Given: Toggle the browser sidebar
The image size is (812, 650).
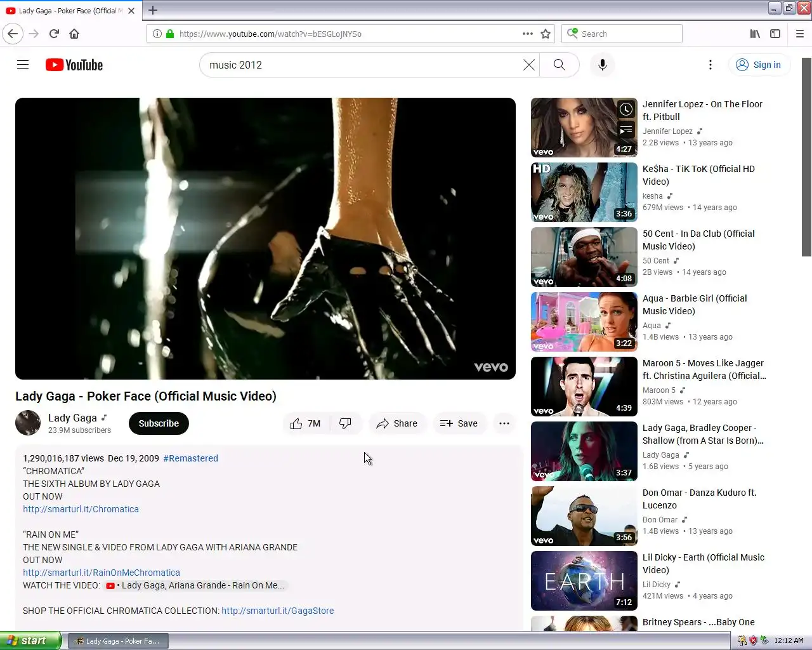Looking at the screenshot, I should pos(775,34).
